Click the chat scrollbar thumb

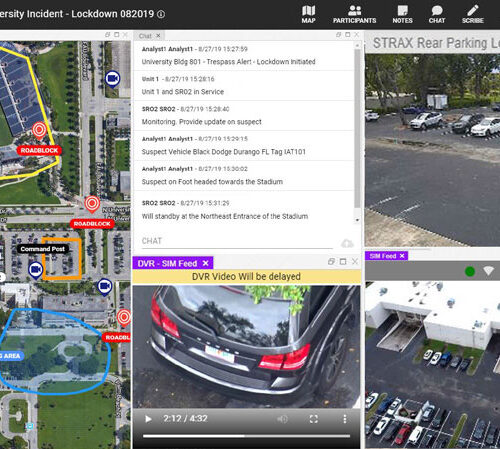click(357, 128)
